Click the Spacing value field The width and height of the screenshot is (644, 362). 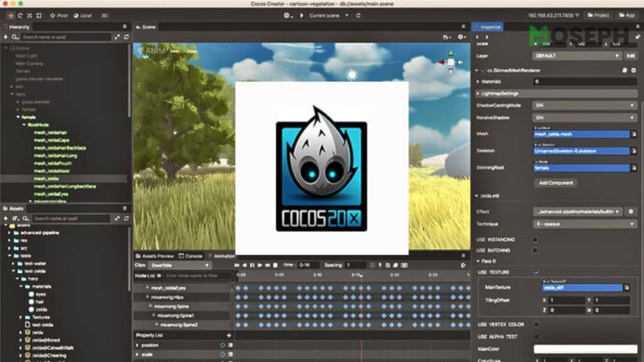pos(356,265)
